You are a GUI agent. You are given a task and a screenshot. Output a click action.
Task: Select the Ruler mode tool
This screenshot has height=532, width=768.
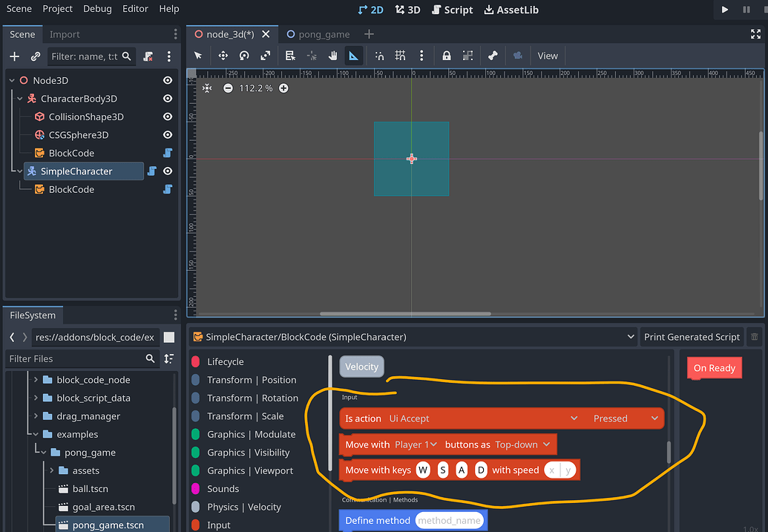point(353,56)
